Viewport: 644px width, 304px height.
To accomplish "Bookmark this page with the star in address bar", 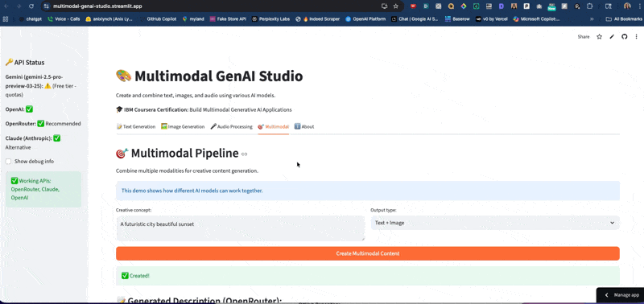I will point(395,6).
